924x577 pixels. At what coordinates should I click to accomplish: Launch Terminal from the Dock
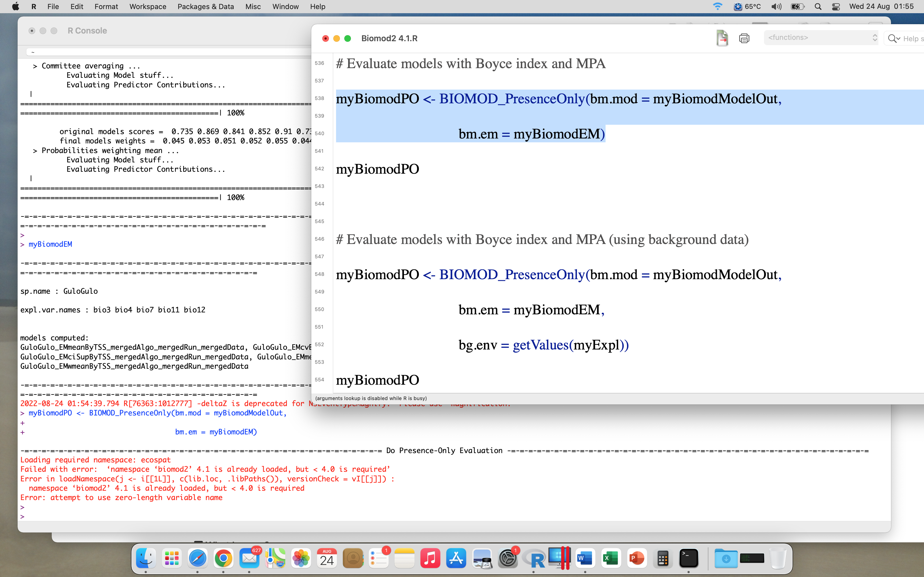(x=689, y=558)
